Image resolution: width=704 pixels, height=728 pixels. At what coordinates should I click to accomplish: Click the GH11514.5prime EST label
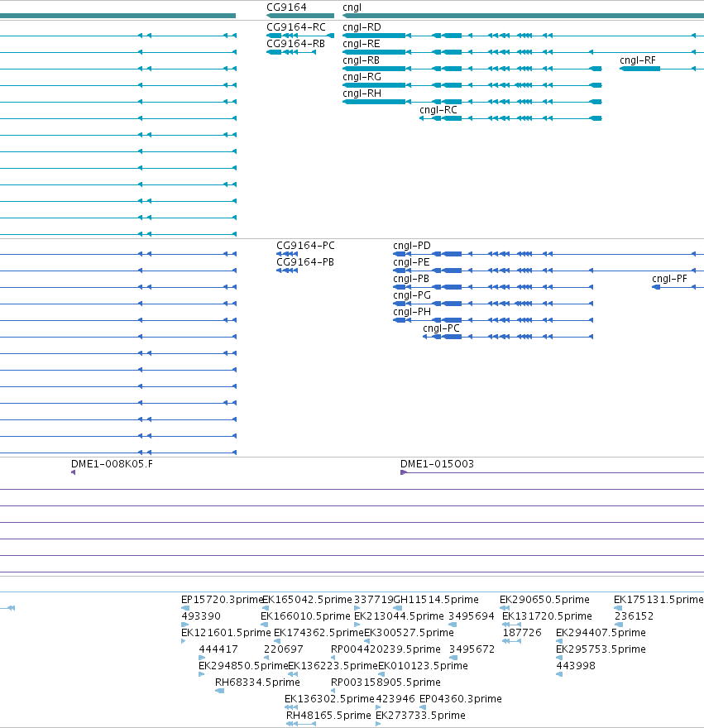[x=436, y=600]
